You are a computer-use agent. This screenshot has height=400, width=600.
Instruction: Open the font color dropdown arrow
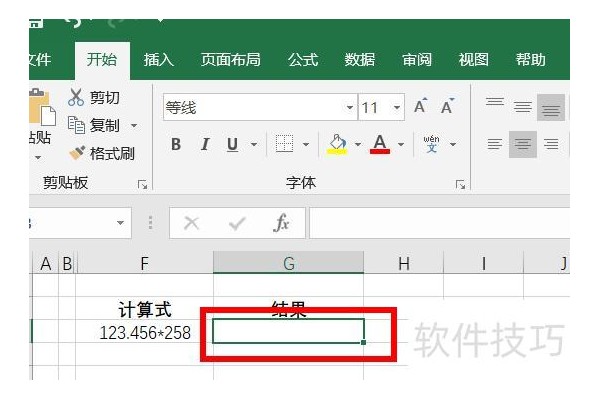point(401,145)
